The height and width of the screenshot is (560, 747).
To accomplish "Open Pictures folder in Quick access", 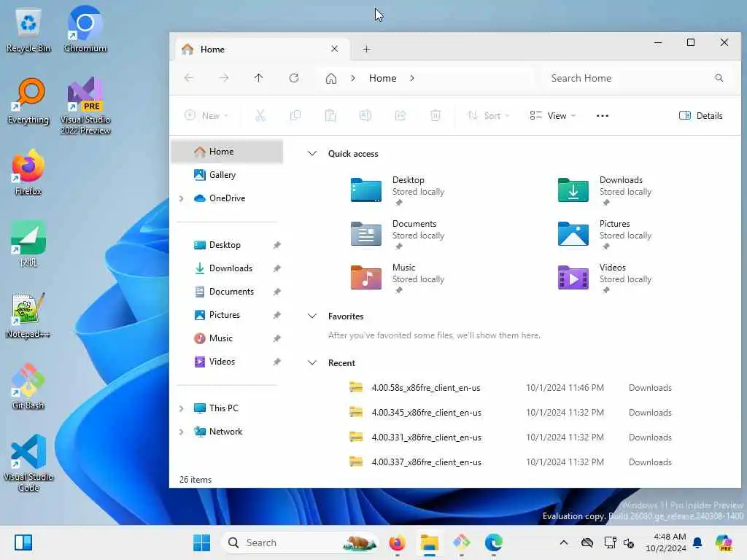I will (x=605, y=234).
